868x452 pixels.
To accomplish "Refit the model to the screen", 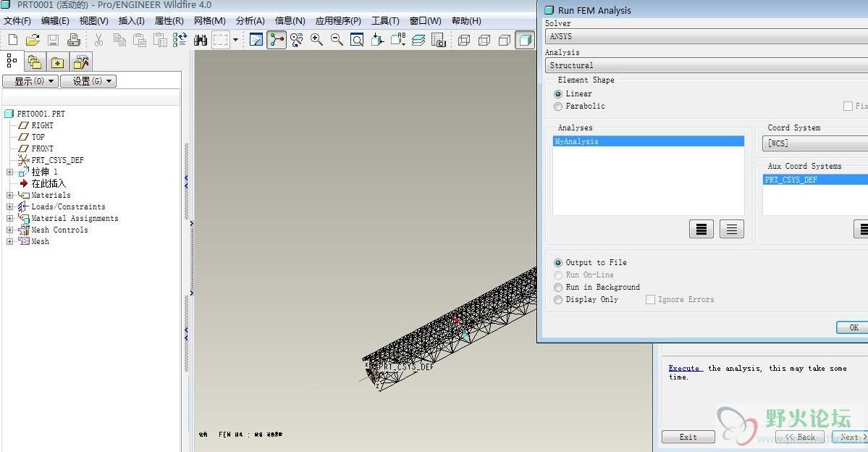I will coord(357,40).
